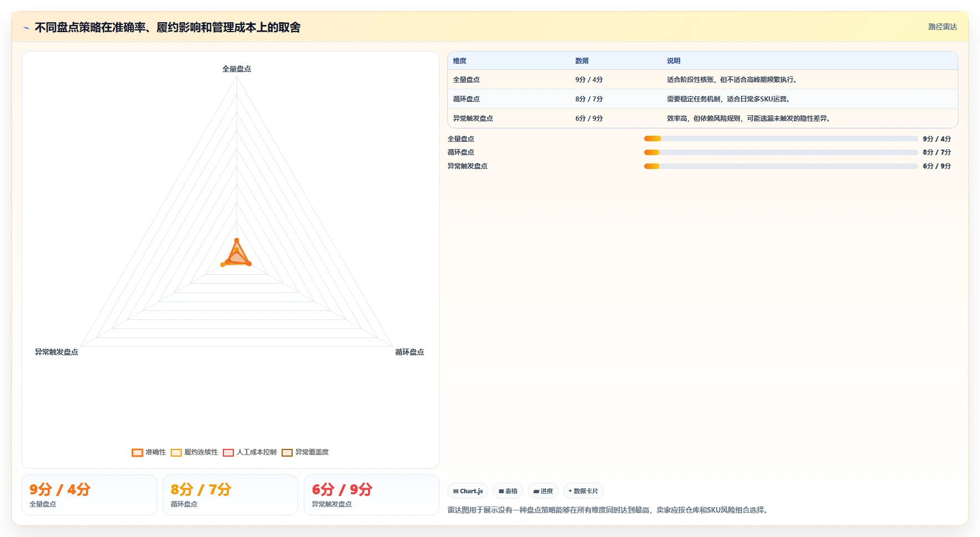The height and width of the screenshot is (537, 980).
Task: Toggle the 履约连续性 legend item
Action: point(194,452)
